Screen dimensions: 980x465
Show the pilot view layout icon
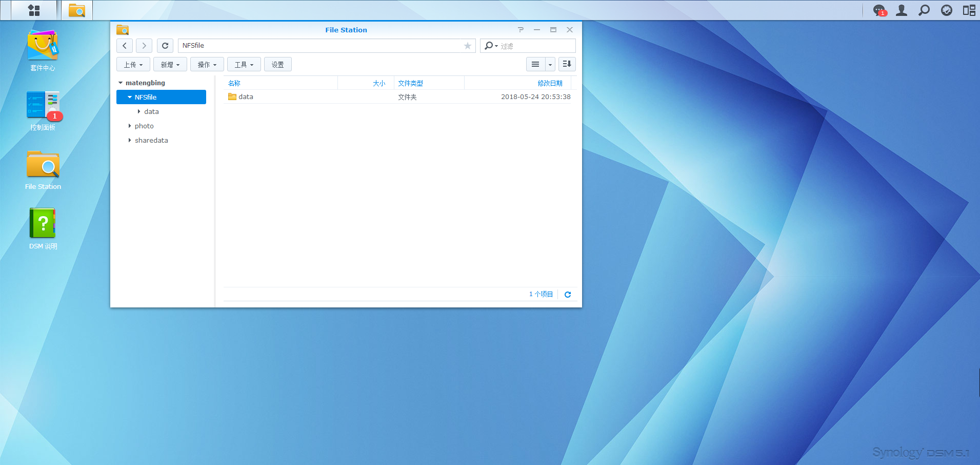coord(969,10)
